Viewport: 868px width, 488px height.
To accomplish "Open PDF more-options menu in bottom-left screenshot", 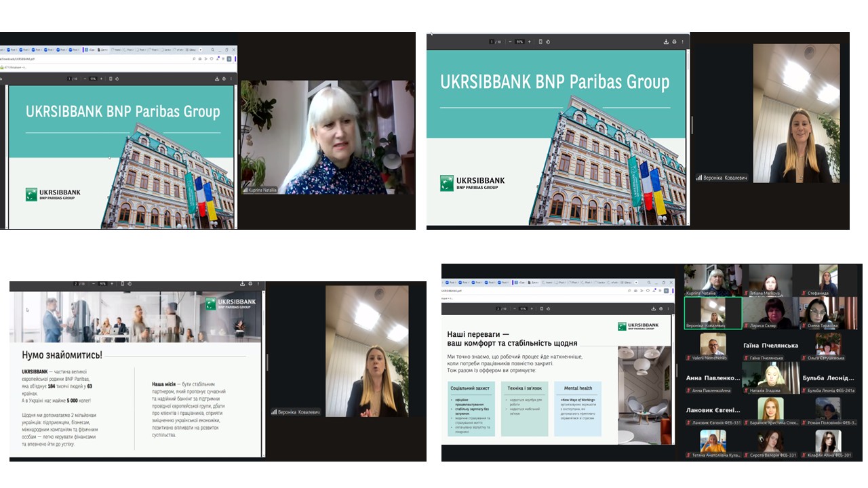I will [x=258, y=283].
